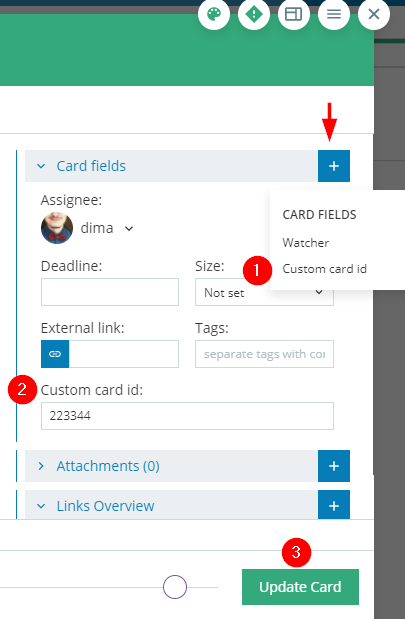The height and width of the screenshot is (619, 405).
Task: Open assignee dropdown next to dima
Action: click(x=129, y=229)
